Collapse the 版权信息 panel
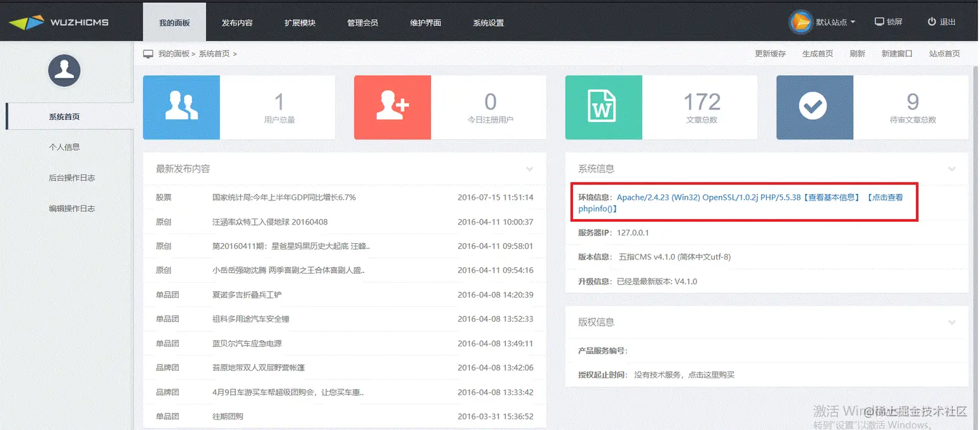 [952, 322]
